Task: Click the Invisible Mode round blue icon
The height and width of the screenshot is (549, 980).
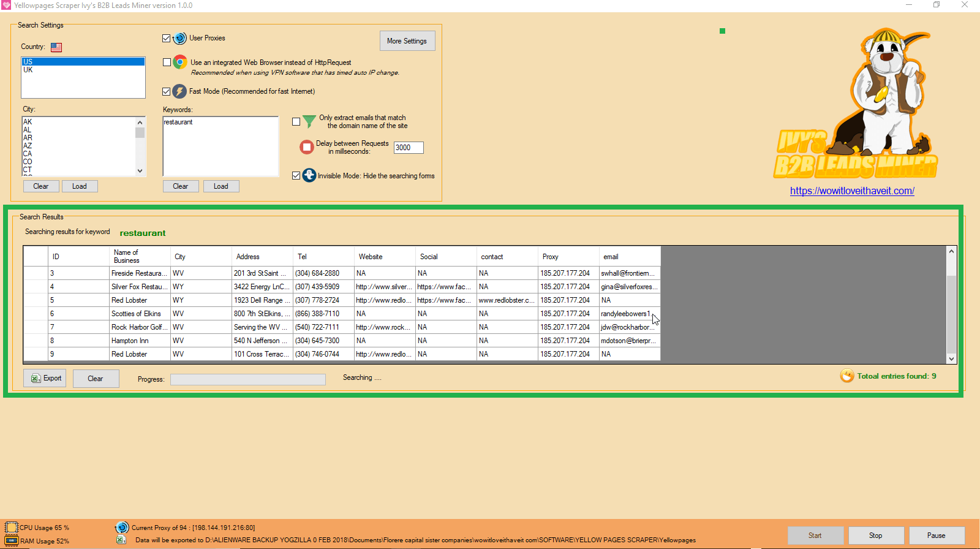Action: point(309,175)
